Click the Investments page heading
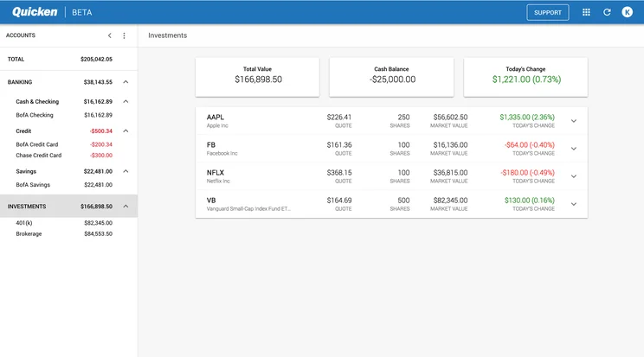 point(168,35)
